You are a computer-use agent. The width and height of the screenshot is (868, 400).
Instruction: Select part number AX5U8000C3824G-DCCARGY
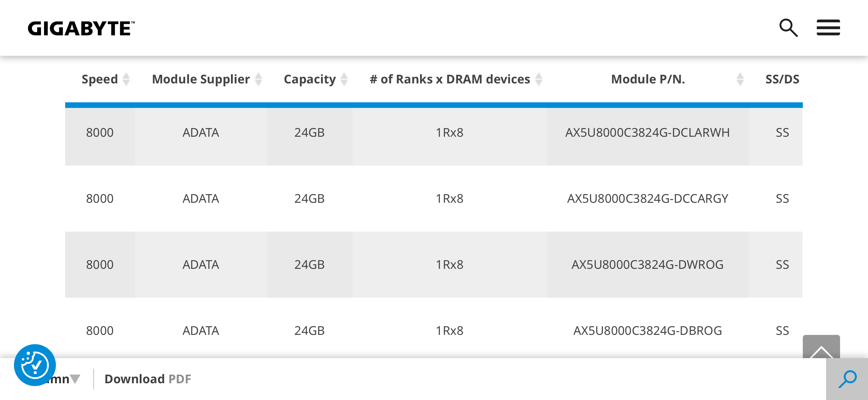[x=648, y=199]
